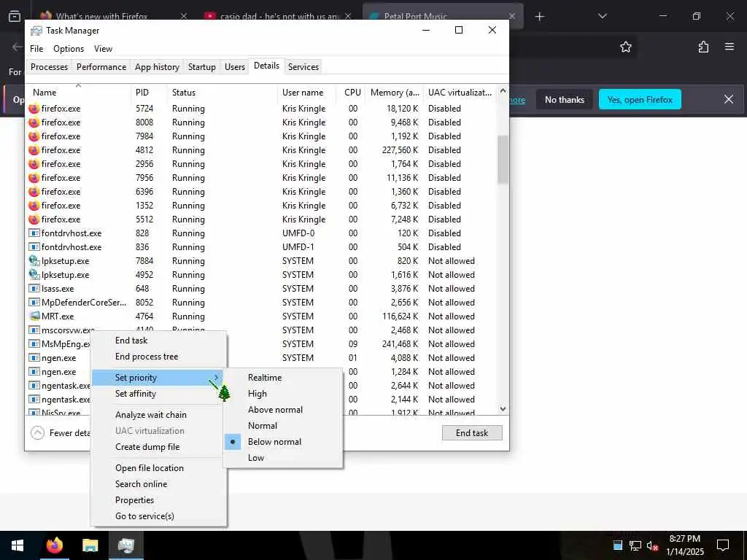Click Yes, open Firefox button

point(640,99)
